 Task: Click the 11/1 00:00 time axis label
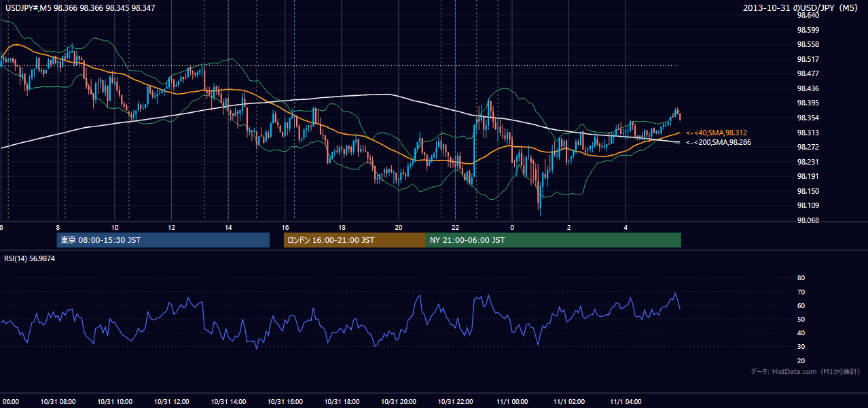coord(512,401)
